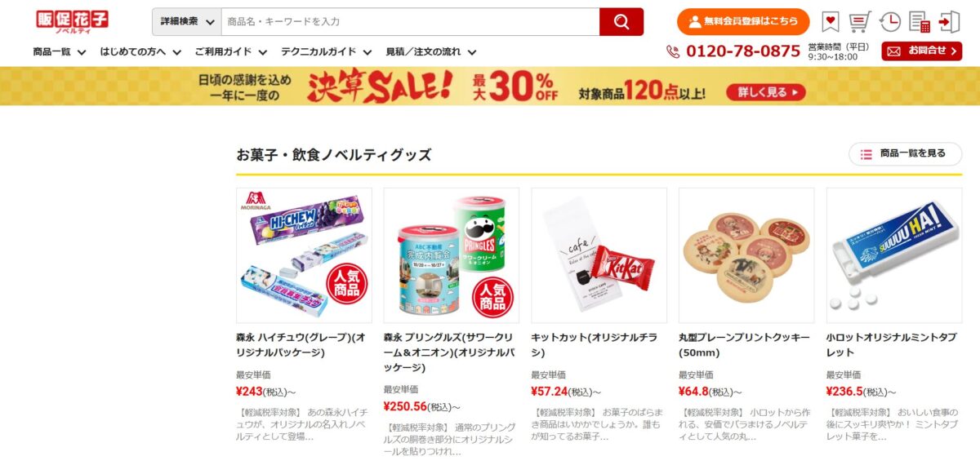View browsing history via the clock icon

[890, 22]
